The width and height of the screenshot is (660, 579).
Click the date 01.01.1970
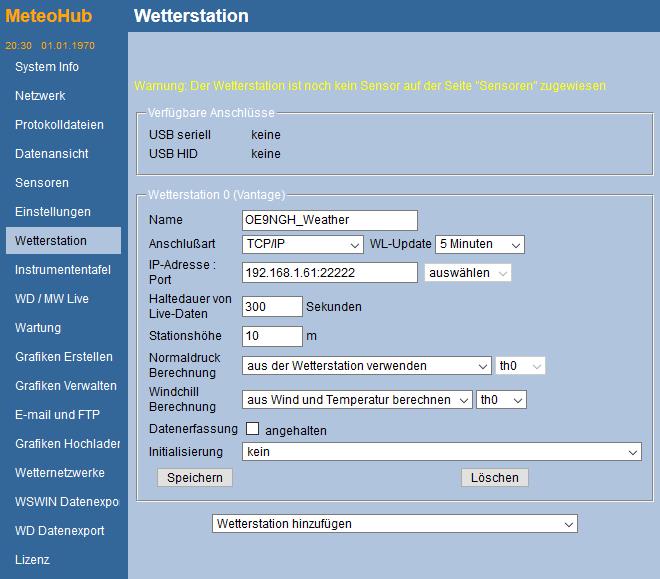pos(68,45)
